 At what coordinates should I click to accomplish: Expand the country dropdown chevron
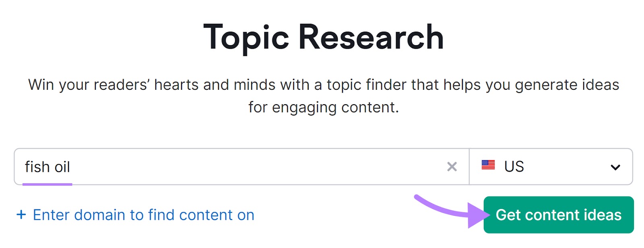point(615,167)
